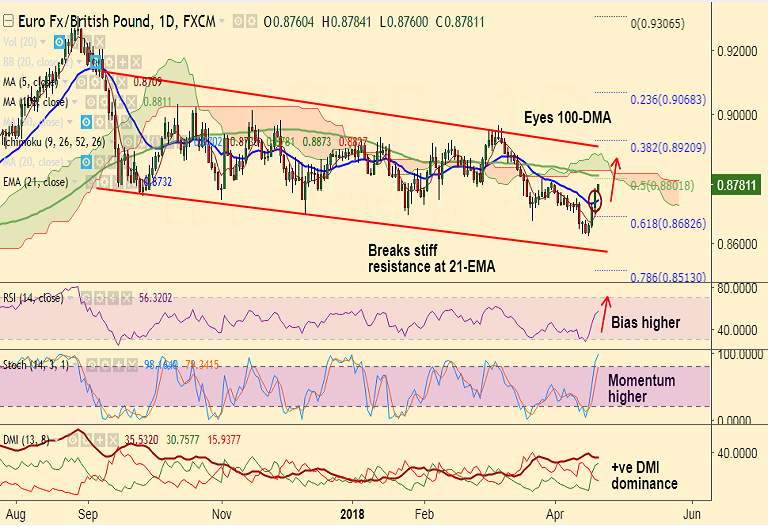Hide the Ichimoku (9, 26, 52, 26) indicator
Viewport: 768px width, 527px height.
128,142
